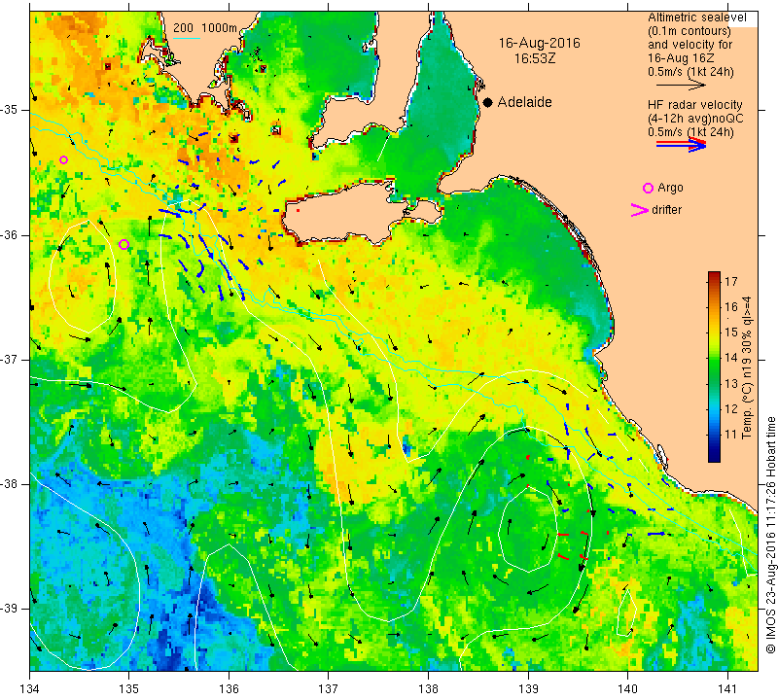Click the '(4-12h avg)noQC' legend line

695,119
